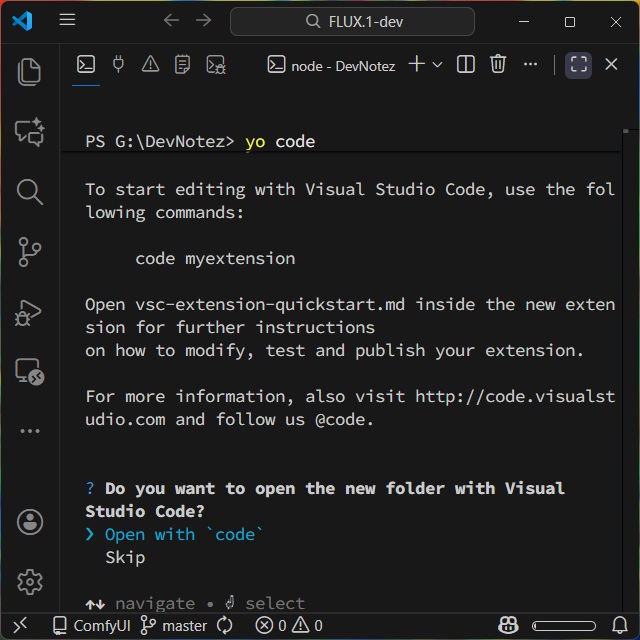The image size is (640, 640).
Task: Click the master branch indicator
Action: tap(174, 626)
